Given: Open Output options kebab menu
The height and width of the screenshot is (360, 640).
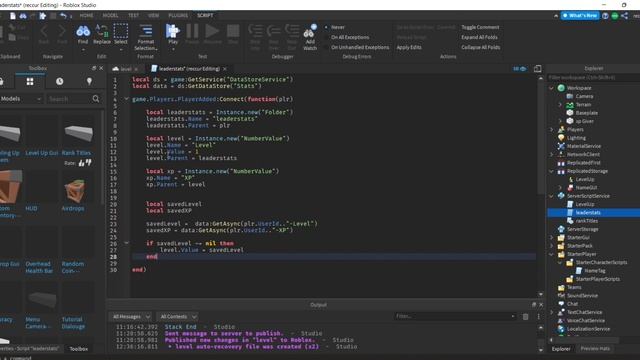Looking at the screenshot, I should [x=538, y=317].
